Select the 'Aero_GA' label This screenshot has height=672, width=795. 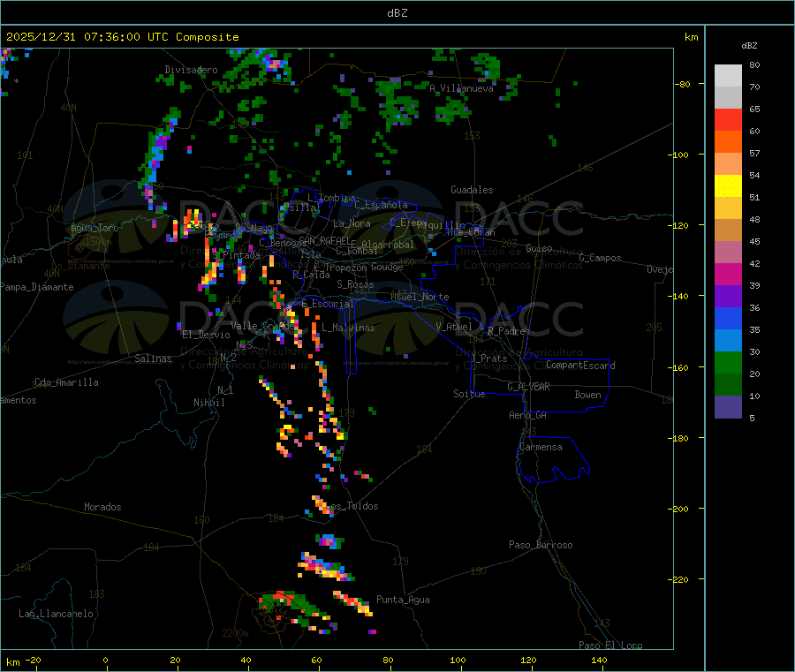pos(528,415)
